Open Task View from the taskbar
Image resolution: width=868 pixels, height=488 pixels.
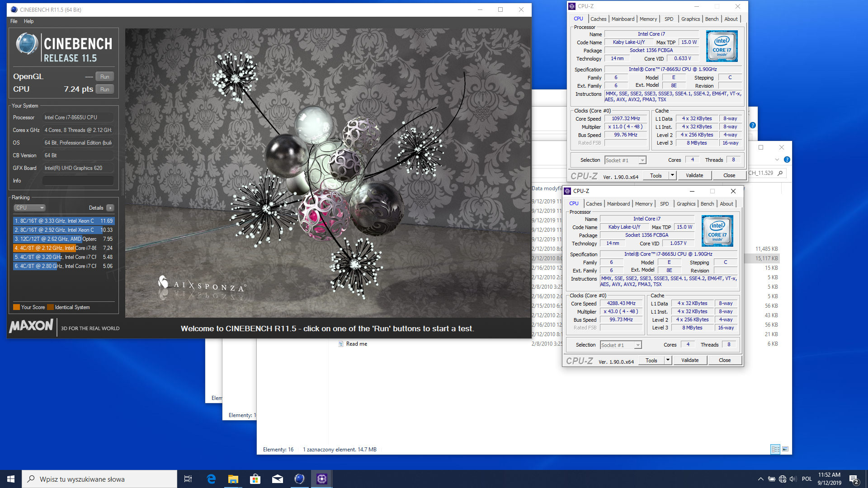point(188,479)
